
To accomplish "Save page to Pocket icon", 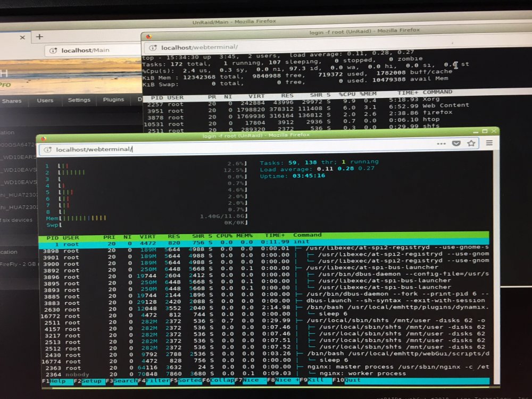I will click(x=456, y=143).
